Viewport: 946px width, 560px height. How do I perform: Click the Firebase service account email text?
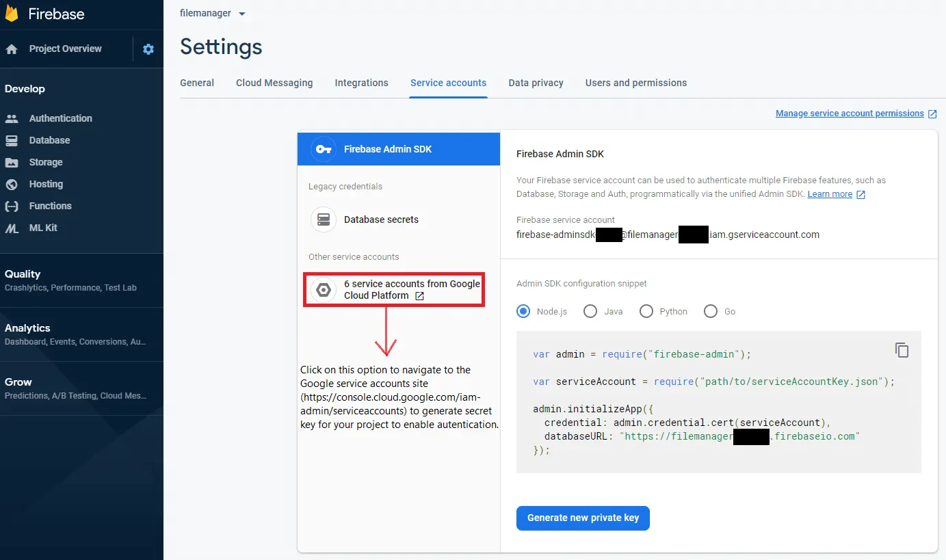(668, 235)
